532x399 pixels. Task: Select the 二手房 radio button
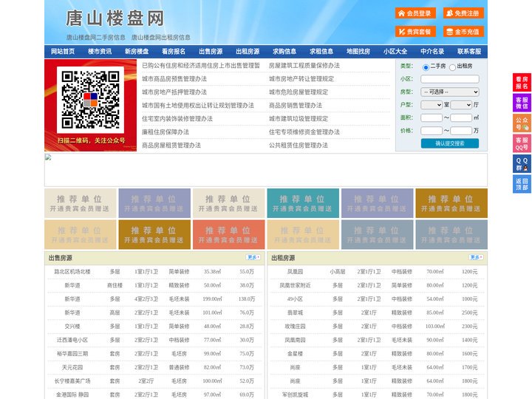point(426,67)
